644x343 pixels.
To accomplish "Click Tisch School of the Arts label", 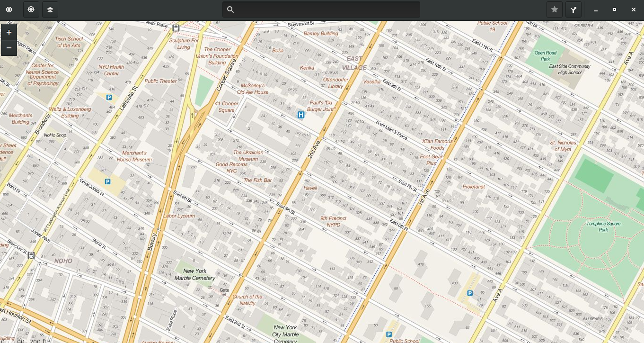I will pyautogui.click(x=69, y=42).
